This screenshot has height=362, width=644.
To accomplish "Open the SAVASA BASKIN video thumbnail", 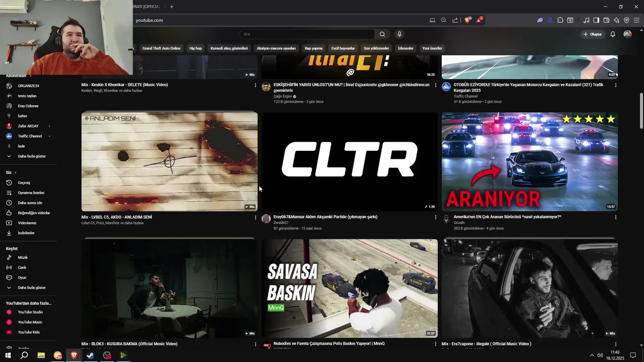I will (x=350, y=288).
